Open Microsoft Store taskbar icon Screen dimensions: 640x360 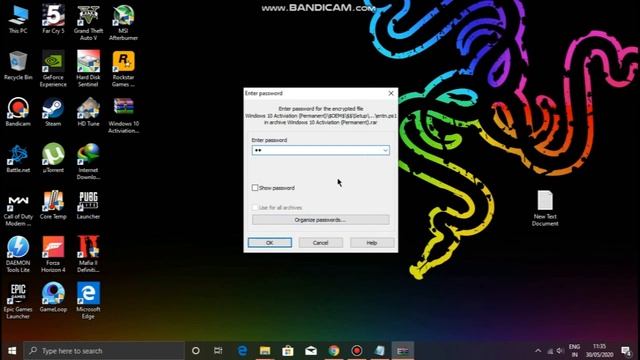288,351
